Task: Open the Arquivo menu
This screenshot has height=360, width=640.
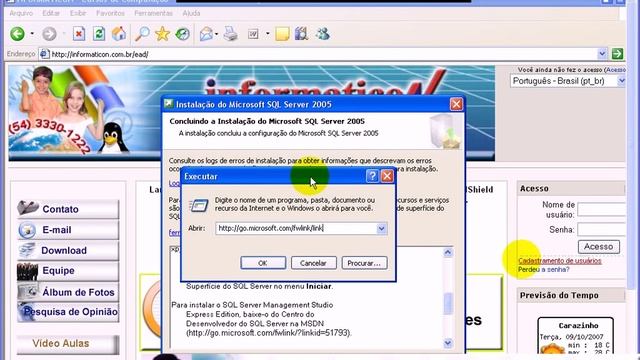Action: 21,13
